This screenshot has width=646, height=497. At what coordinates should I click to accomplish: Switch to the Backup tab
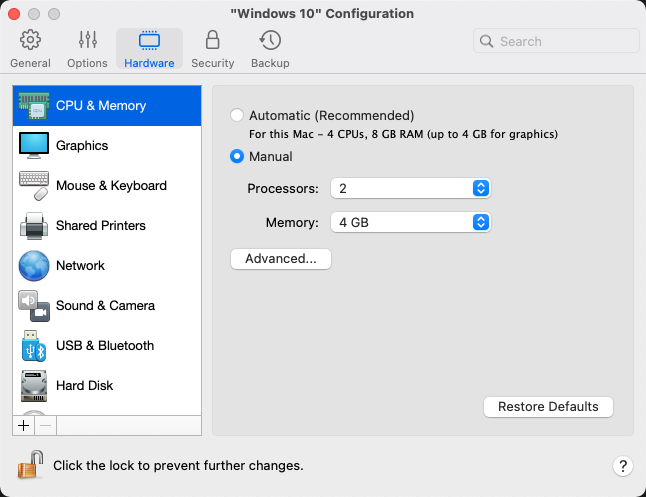click(270, 49)
